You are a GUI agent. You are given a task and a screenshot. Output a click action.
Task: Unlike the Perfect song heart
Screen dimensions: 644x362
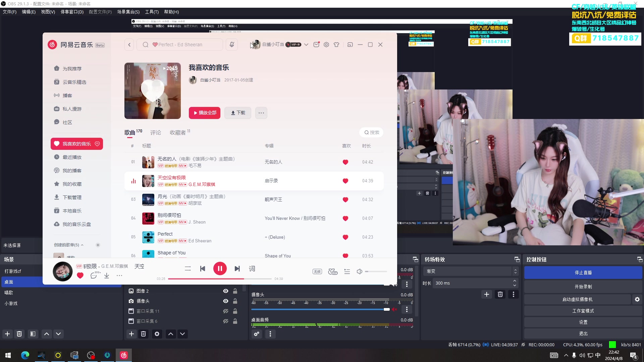[x=345, y=237]
